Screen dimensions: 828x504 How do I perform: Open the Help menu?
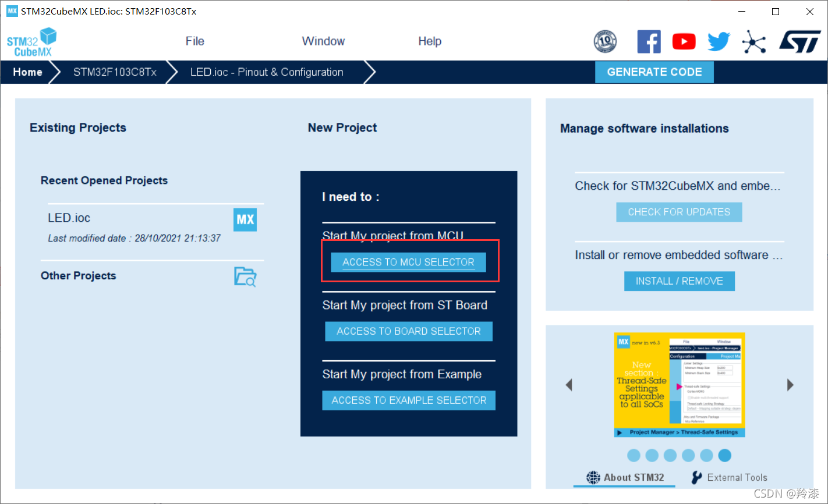pos(430,41)
